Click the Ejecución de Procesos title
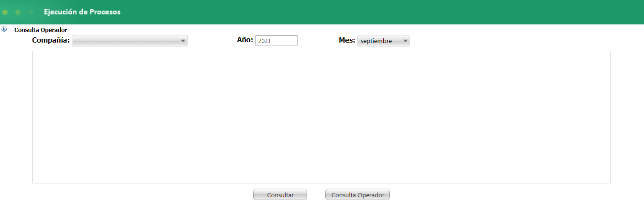The height and width of the screenshot is (203, 644). pos(82,12)
